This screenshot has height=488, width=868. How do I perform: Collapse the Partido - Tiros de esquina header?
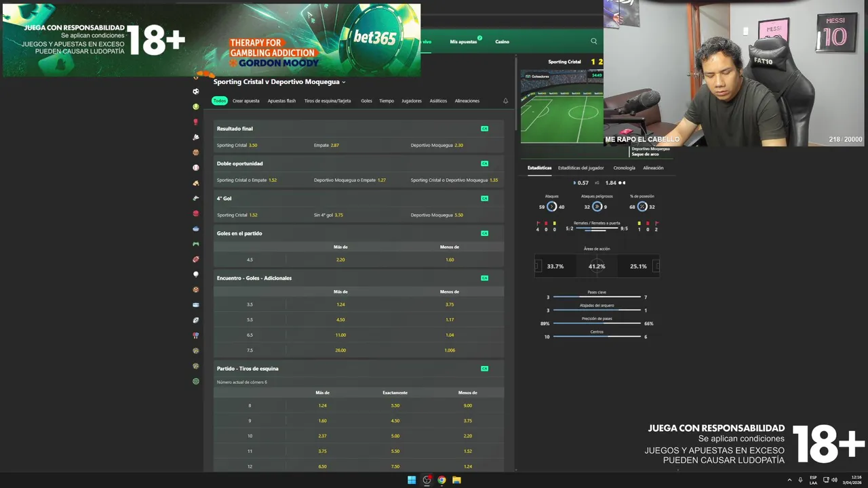coord(359,369)
